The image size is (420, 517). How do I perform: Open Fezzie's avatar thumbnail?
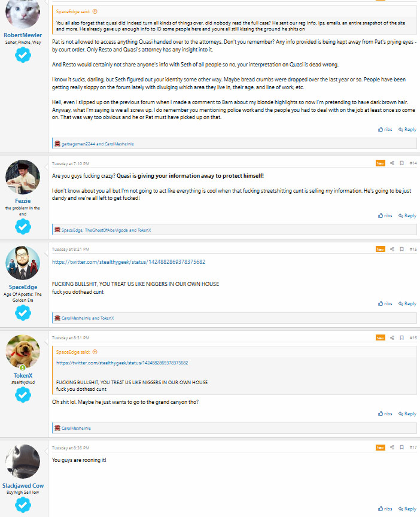tap(23, 177)
